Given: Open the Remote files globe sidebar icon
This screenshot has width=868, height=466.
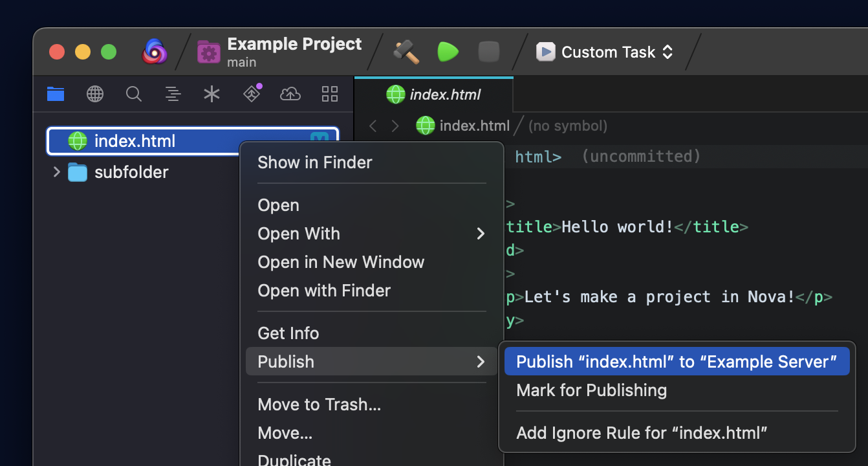Looking at the screenshot, I should [x=95, y=94].
